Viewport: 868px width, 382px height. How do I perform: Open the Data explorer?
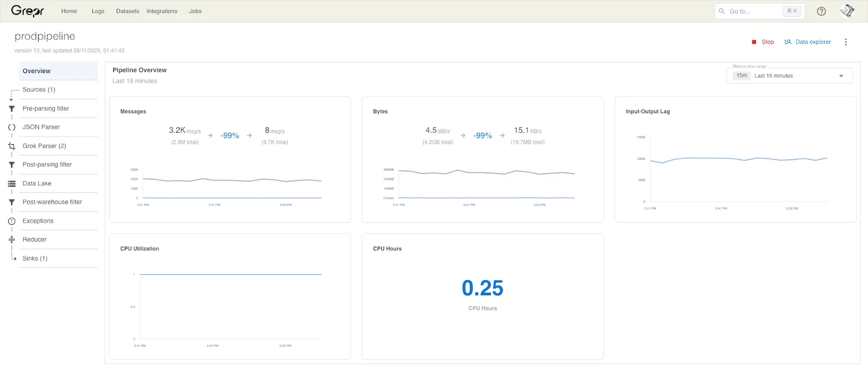tap(807, 42)
